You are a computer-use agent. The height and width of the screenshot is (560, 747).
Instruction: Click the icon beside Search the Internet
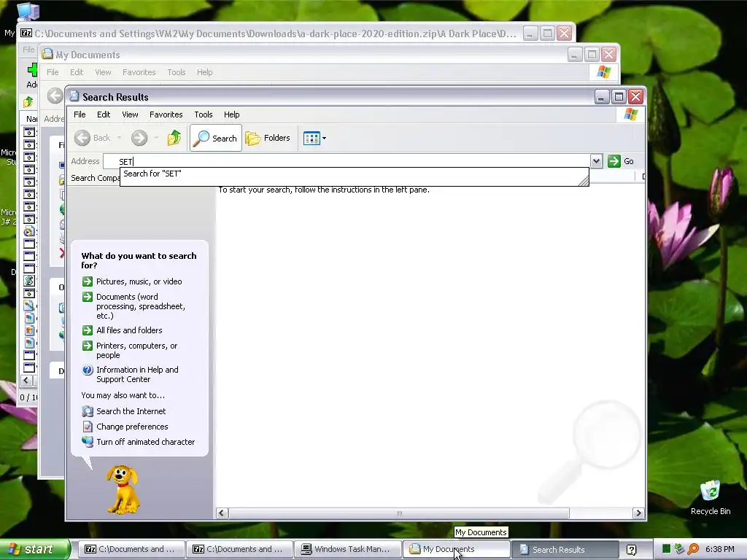(x=88, y=411)
